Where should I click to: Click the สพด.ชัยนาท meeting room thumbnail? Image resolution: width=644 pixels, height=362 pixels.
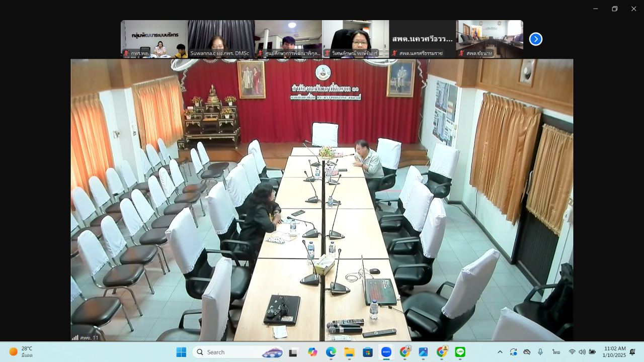489,39
